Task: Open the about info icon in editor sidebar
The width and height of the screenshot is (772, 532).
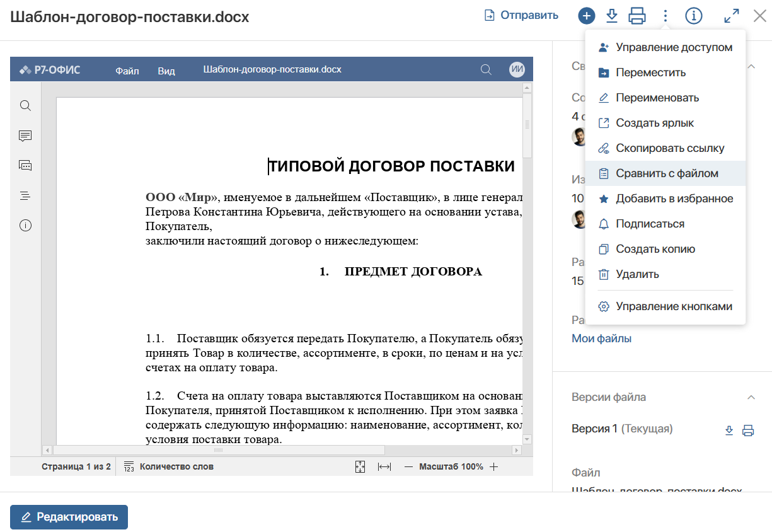Action: [x=25, y=225]
